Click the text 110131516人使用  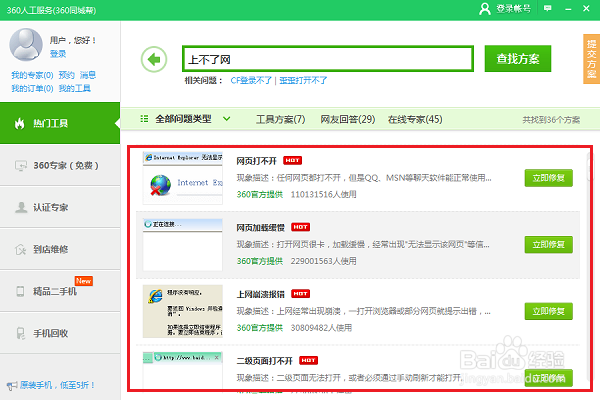323,194
